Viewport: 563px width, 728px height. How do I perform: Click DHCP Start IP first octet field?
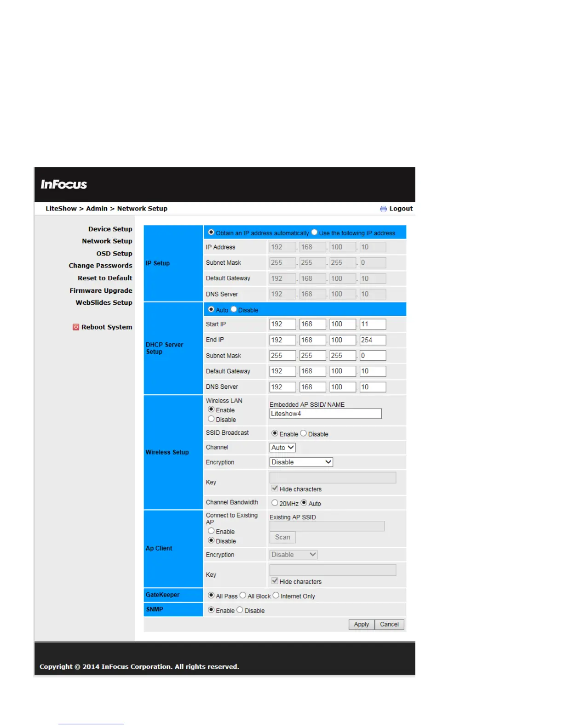pyautogui.click(x=282, y=324)
